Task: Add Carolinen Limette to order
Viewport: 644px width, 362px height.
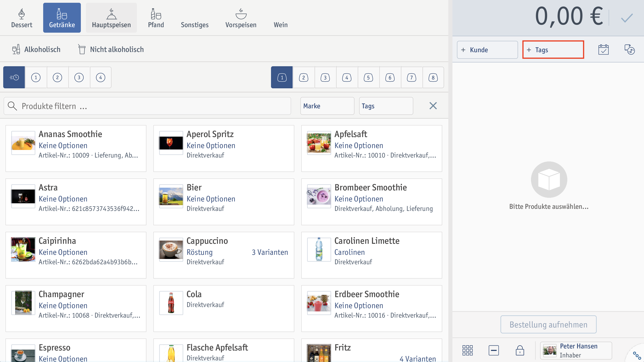Action: click(x=372, y=255)
